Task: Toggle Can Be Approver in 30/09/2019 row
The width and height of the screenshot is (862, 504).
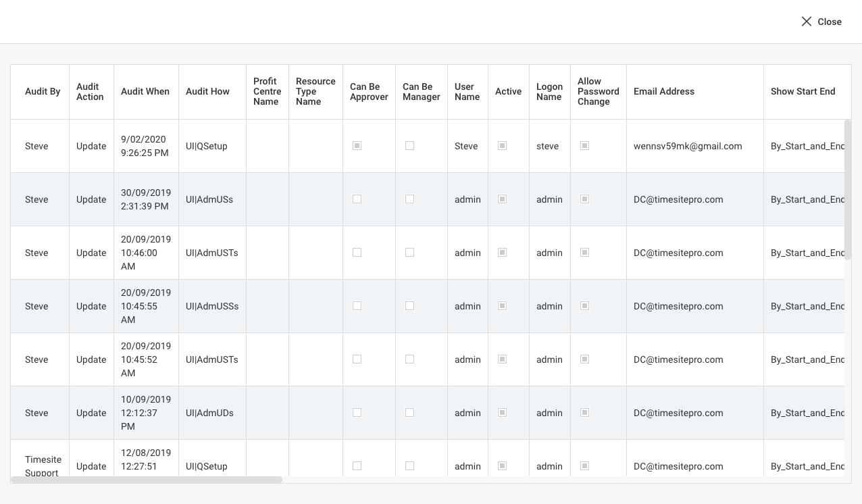Action: [357, 199]
